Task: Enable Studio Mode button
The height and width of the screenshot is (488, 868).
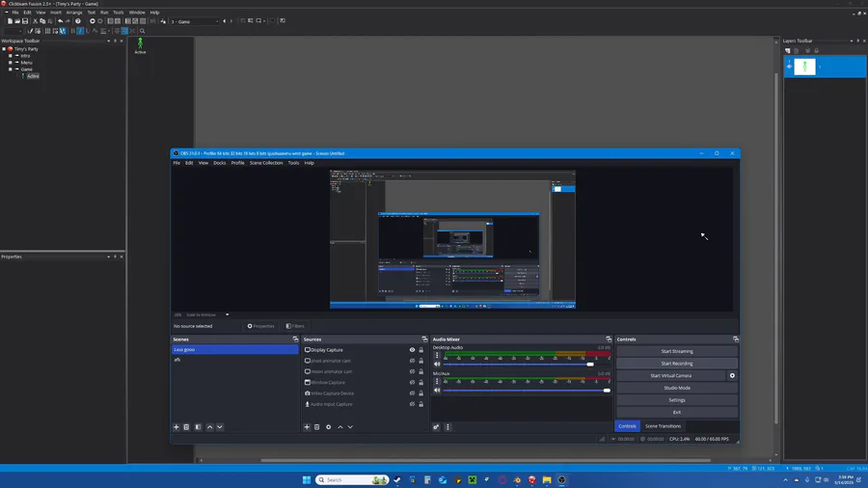Action: [676, 388]
